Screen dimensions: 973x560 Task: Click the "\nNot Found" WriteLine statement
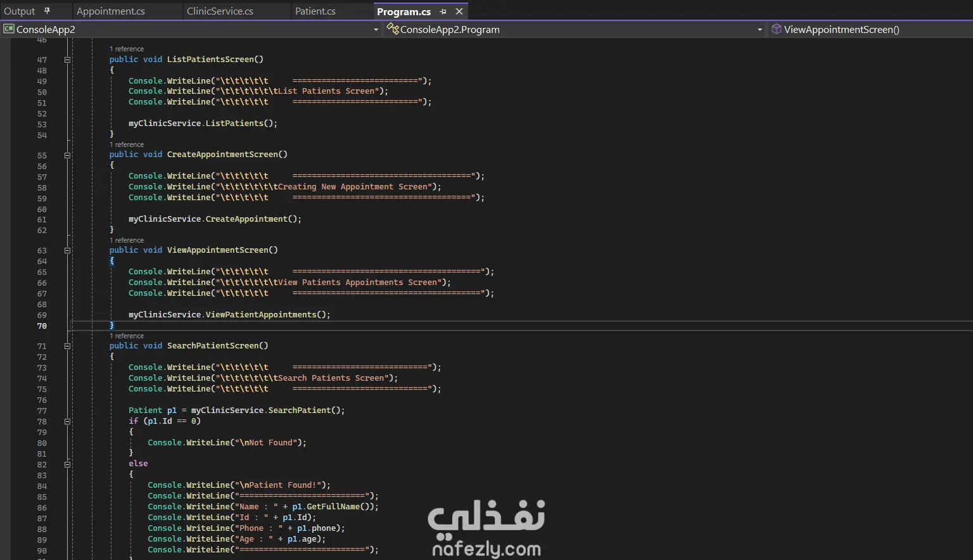(227, 442)
